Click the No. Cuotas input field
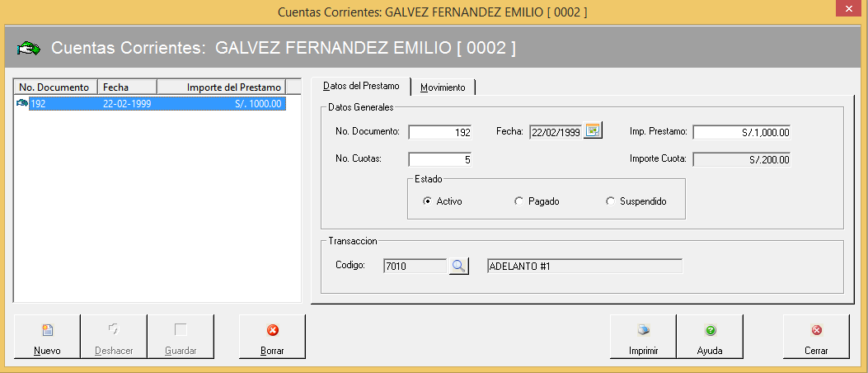 point(440,159)
